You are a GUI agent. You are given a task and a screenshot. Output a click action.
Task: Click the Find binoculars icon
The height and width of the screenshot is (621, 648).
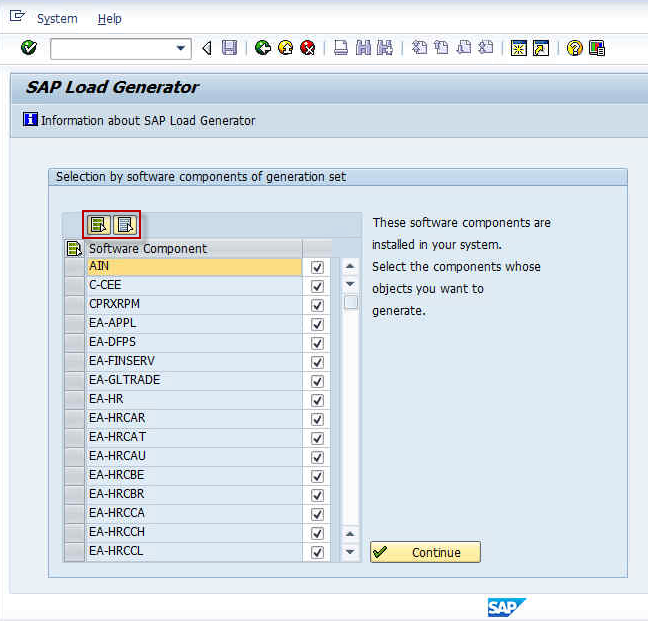tap(363, 48)
